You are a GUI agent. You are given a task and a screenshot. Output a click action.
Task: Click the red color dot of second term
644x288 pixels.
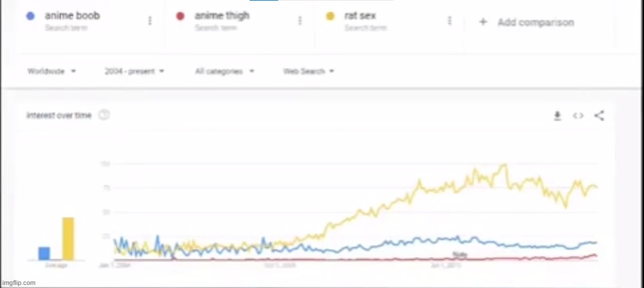tap(180, 17)
